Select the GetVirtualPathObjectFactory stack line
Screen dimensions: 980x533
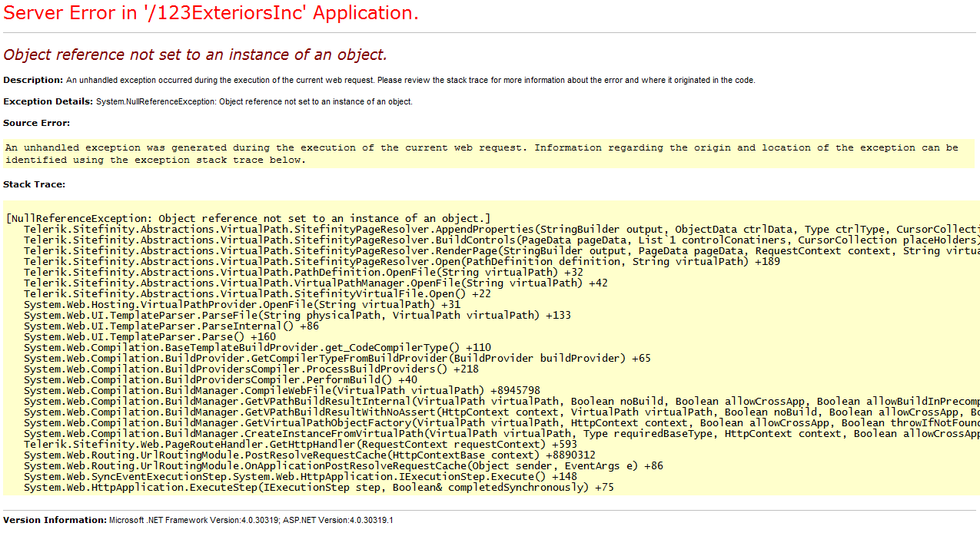pyautogui.click(x=502, y=422)
